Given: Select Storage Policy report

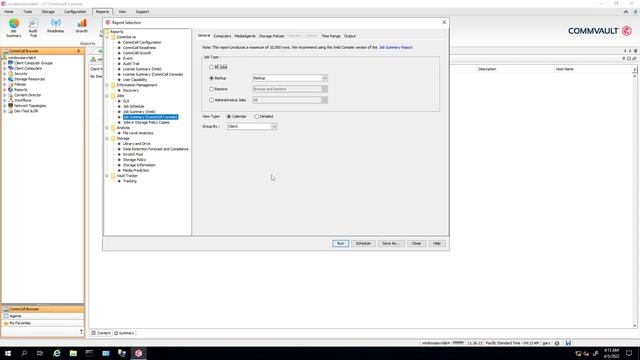Looking at the screenshot, I should (x=134, y=160).
